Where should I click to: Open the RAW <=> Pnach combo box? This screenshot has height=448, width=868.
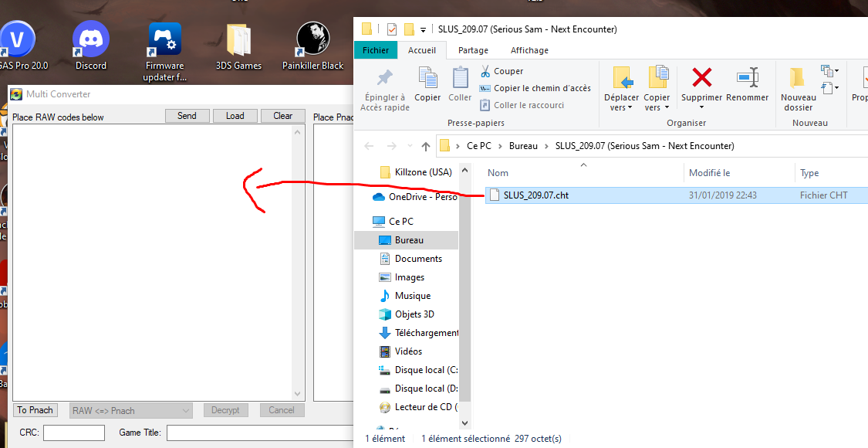pyautogui.click(x=131, y=411)
